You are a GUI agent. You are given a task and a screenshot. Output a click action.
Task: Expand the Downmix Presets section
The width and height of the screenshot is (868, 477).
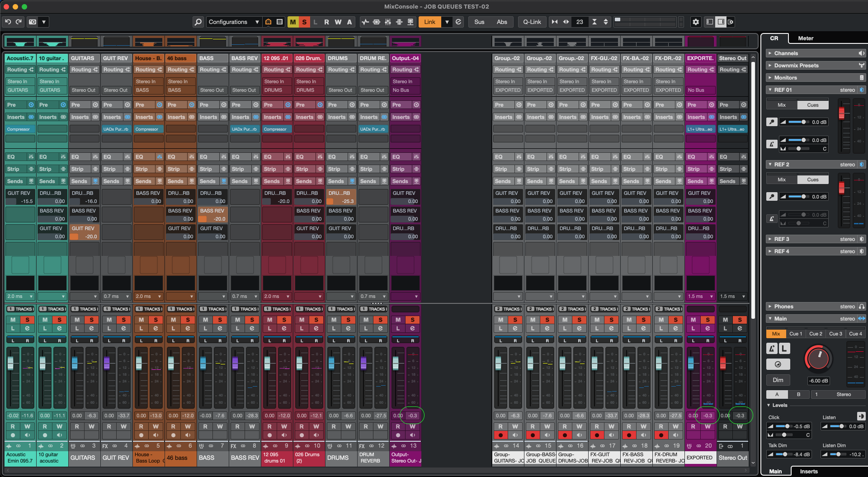pos(796,66)
